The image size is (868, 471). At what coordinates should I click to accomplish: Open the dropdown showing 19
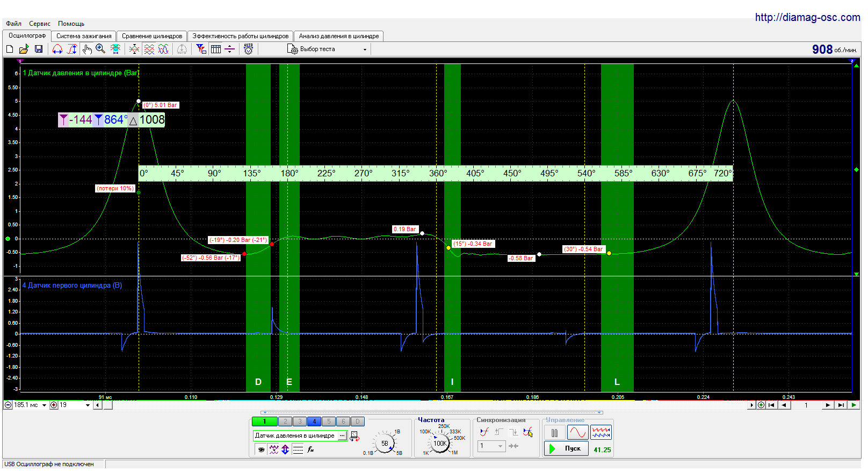[x=88, y=405]
